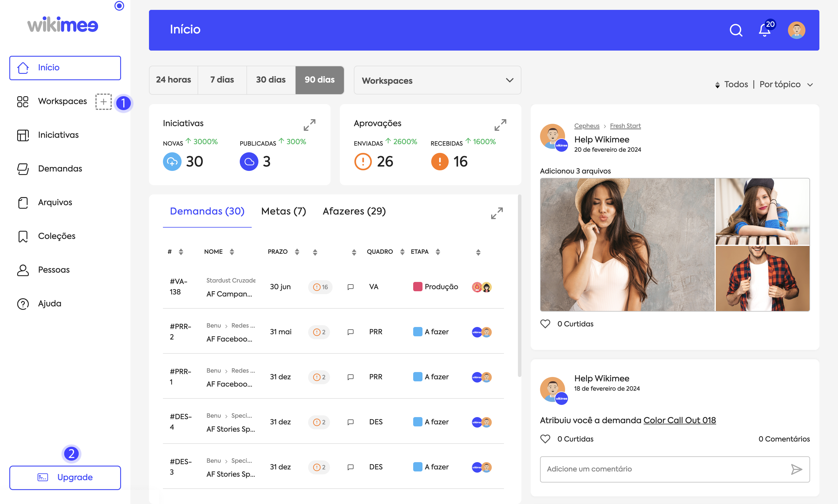Expand the Aprovações card
This screenshot has width=838, height=504.
500,125
